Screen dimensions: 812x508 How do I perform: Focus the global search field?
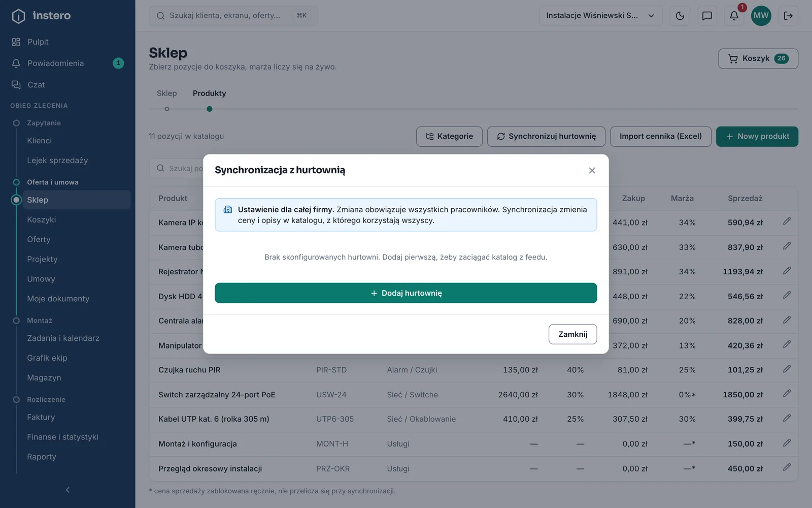click(233, 16)
